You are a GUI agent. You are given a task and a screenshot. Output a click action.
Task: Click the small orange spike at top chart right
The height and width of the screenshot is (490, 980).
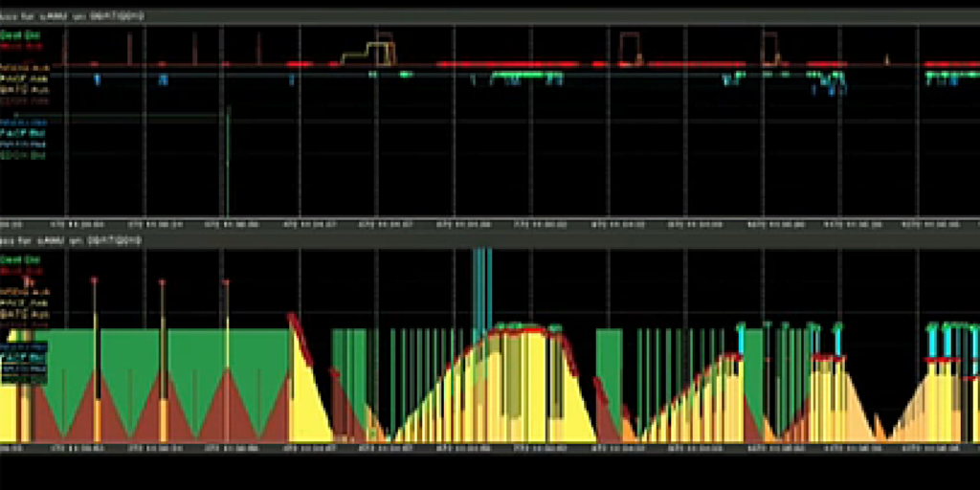coord(886,59)
